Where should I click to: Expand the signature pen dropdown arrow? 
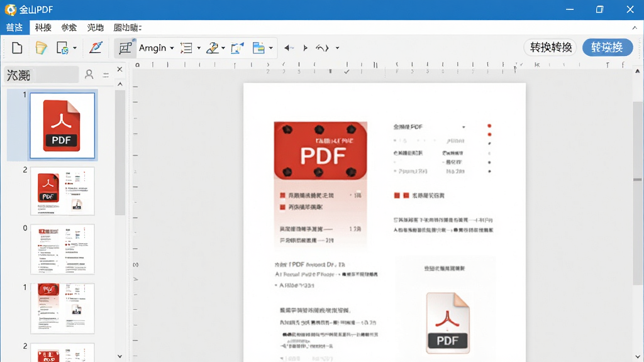point(223,48)
